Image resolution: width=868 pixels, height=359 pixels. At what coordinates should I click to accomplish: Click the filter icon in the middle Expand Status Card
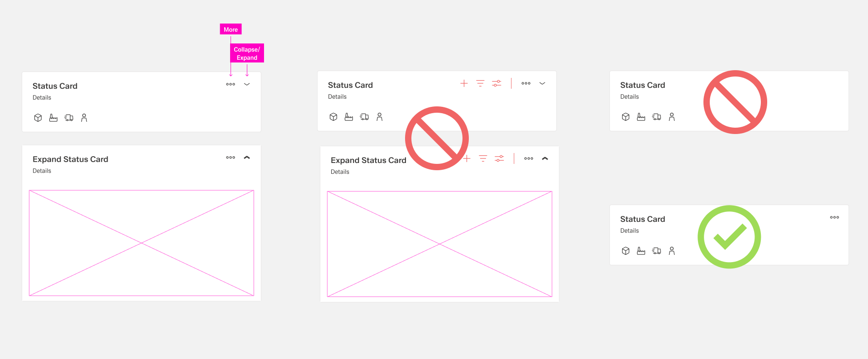click(x=483, y=158)
